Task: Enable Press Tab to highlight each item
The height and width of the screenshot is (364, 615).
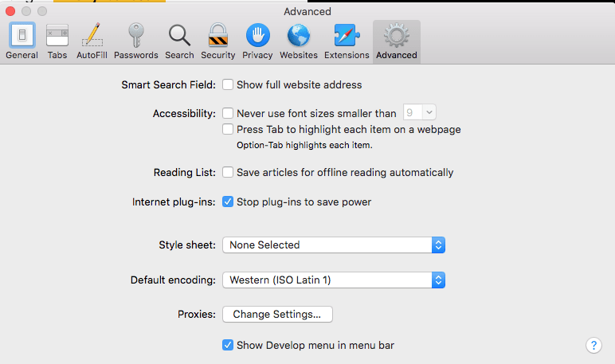Action: [x=228, y=129]
